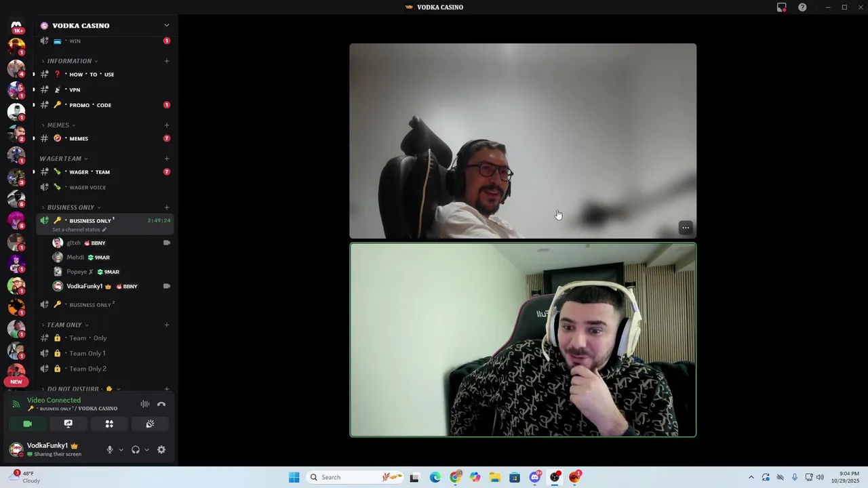Open the soundboard button
The image size is (868, 488).
150,424
